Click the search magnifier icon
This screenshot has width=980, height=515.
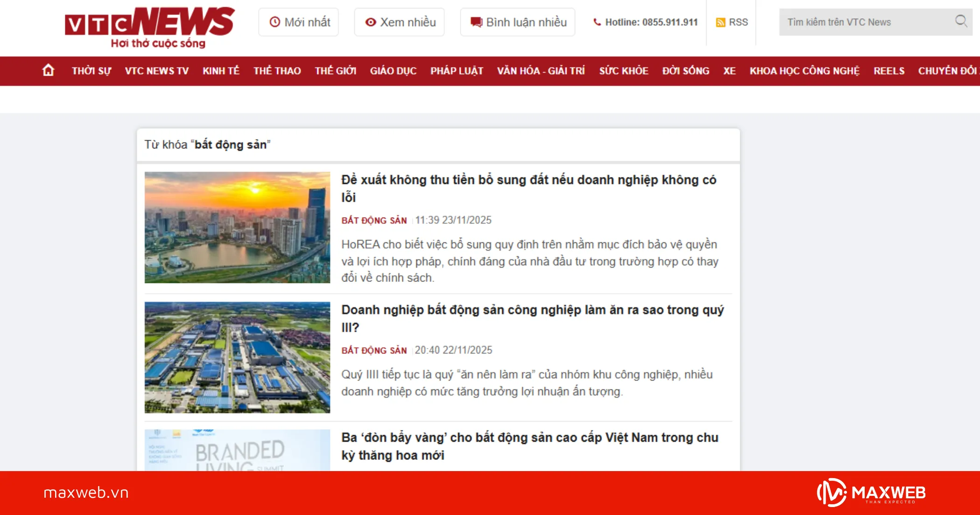coord(960,21)
